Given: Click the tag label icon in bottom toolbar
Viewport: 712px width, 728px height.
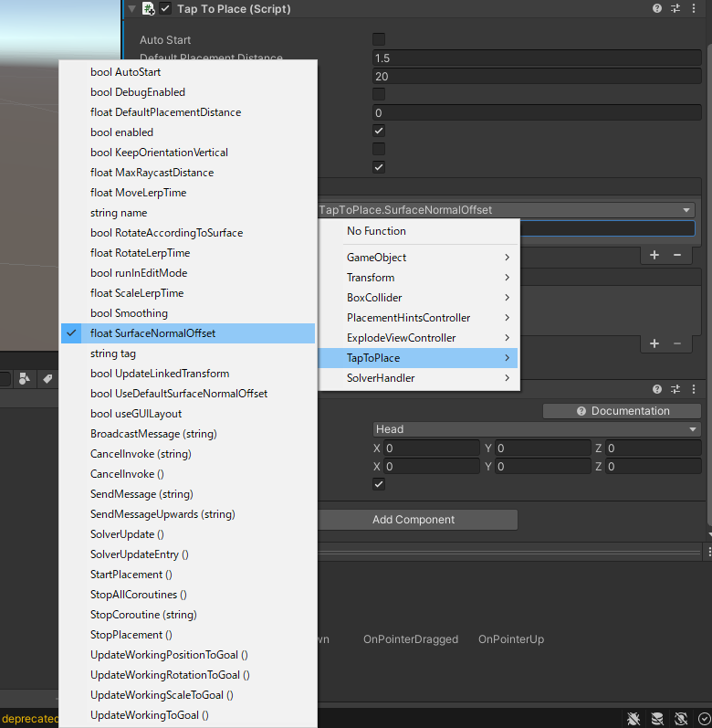Looking at the screenshot, I should [x=47, y=379].
